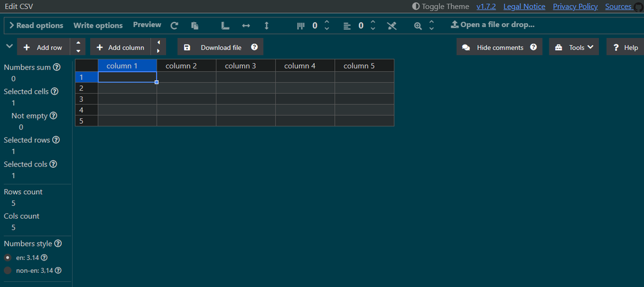The width and height of the screenshot is (644, 287).
Task: Decrease the fixed rows count
Action: tap(373, 29)
